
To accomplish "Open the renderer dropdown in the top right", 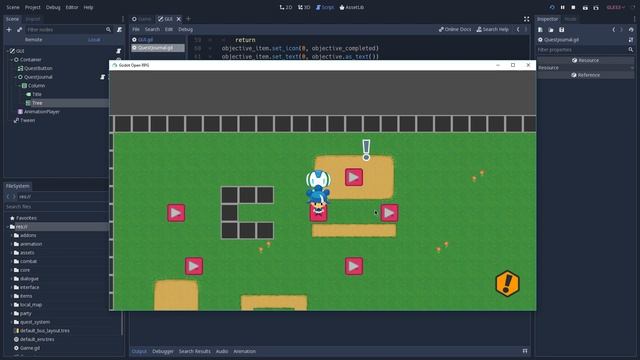I will pyautogui.click(x=616, y=7).
